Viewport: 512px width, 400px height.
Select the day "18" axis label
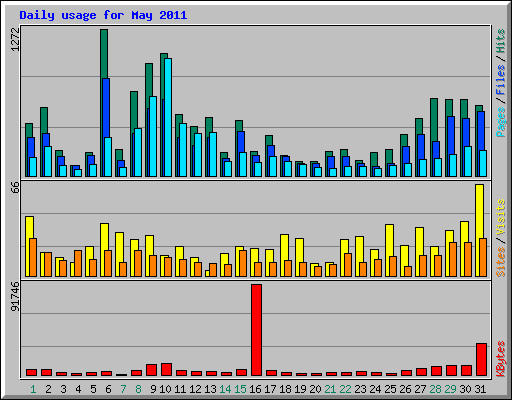tap(285, 389)
